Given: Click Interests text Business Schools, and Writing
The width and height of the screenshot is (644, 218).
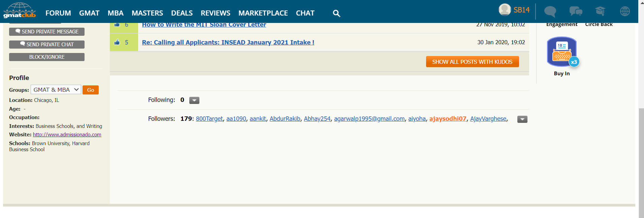Looking at the screenshot, I should (x=69, y=126).
